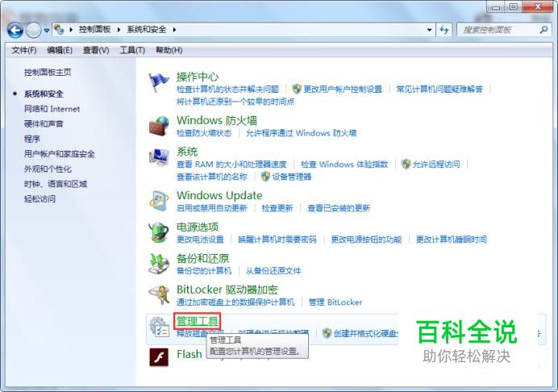Open the Windows Update heading
The height and width of the screenshot is (392, 558).
pyautogui.click(x=219, y=195)
